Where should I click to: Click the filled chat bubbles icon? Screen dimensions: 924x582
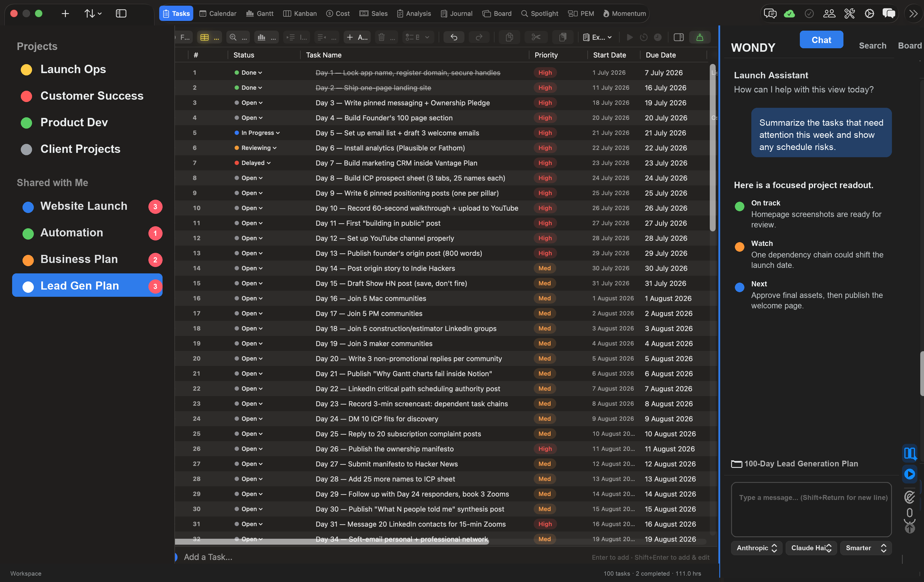click(x=889, y=13)
